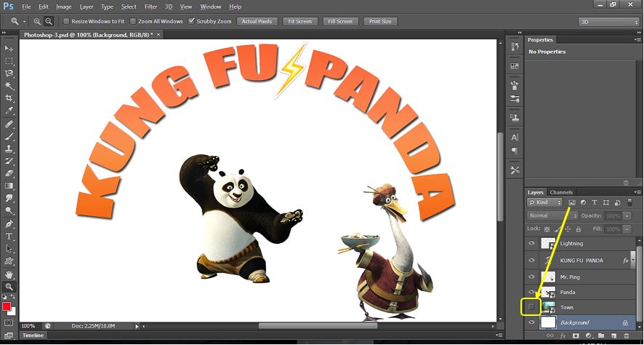Filter layers by shape type
644x345 pixels.
pyautogui.click(x=605, y=203)
